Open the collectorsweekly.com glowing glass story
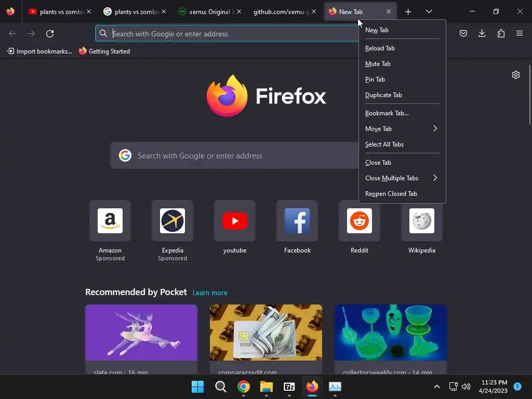The image size is (532, 399). tap(391, 339)
